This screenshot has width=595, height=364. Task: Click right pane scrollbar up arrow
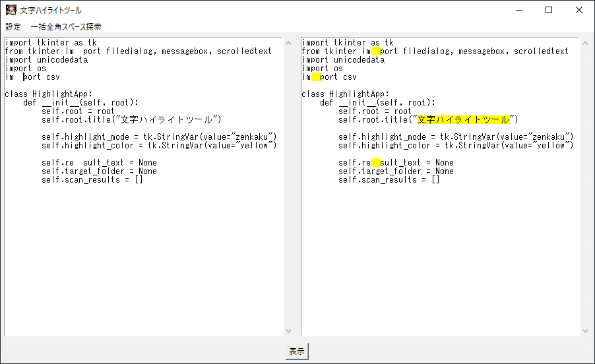click(x=585, y=44)
